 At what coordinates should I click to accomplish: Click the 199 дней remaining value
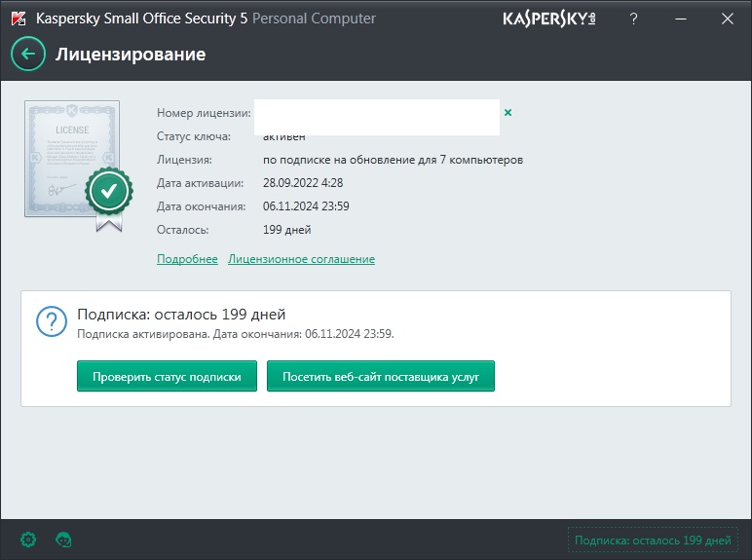click(286, 230)
